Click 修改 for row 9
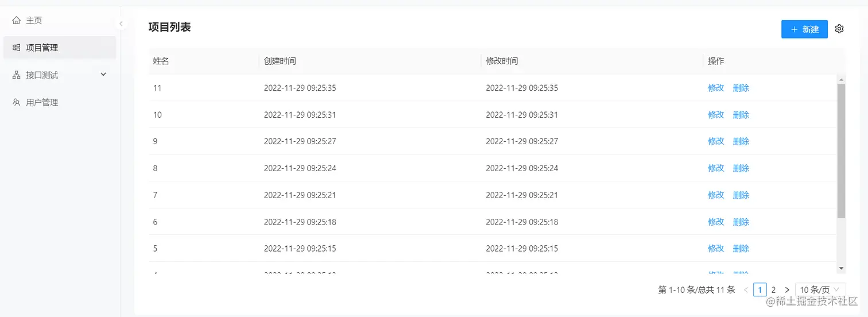 (716, 141)
